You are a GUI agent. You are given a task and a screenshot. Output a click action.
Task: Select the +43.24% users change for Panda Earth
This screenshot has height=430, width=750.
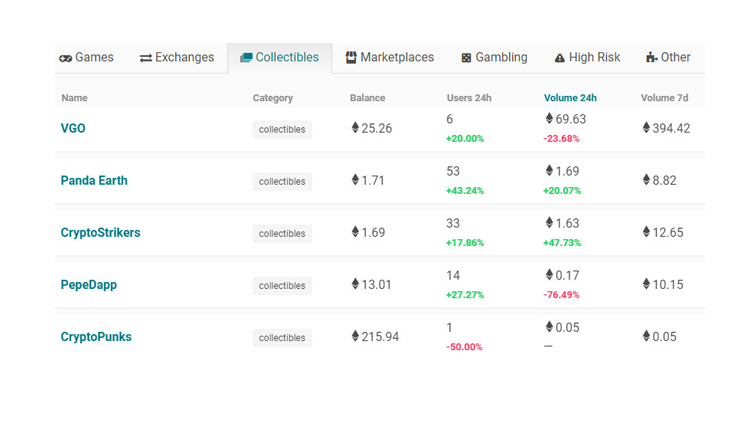pyautogui.click(x=465, y=191)
